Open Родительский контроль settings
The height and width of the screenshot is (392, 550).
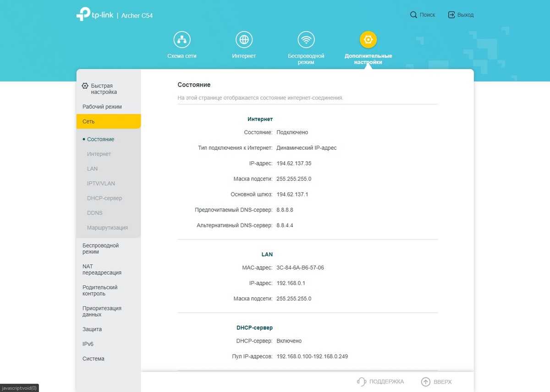[x=100, y=290]
